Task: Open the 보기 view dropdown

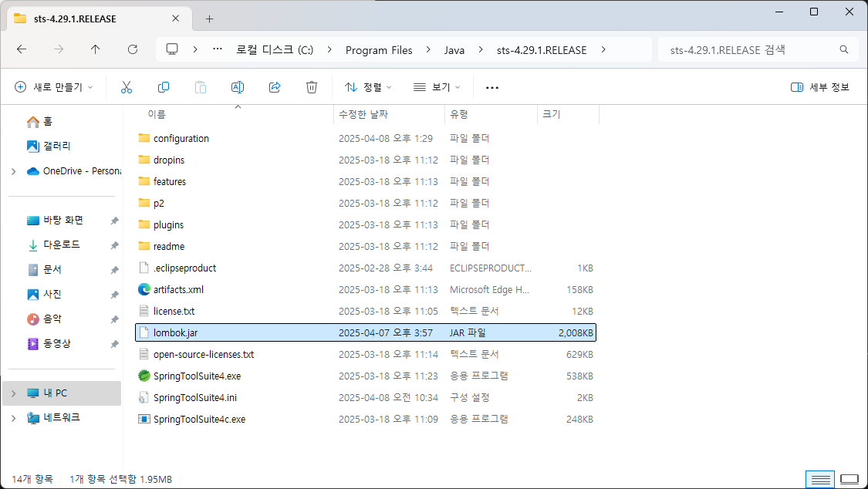Action: point(437,87)
